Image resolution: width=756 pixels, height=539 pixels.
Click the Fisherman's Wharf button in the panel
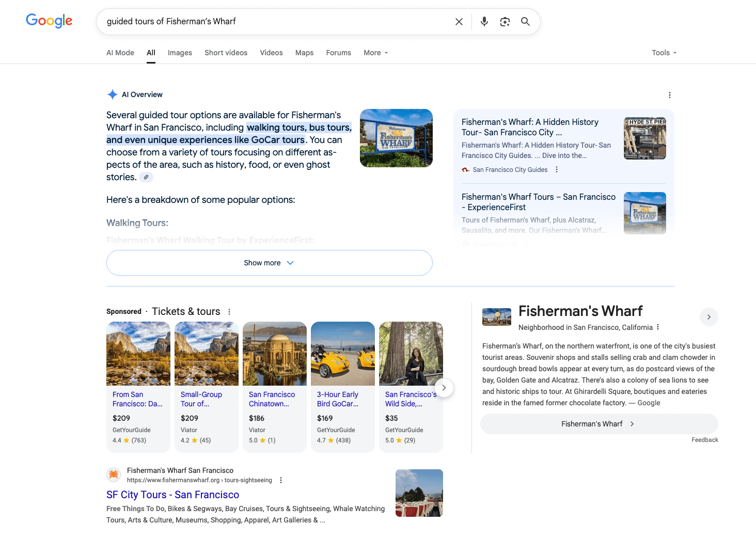[x=598, y=423]
